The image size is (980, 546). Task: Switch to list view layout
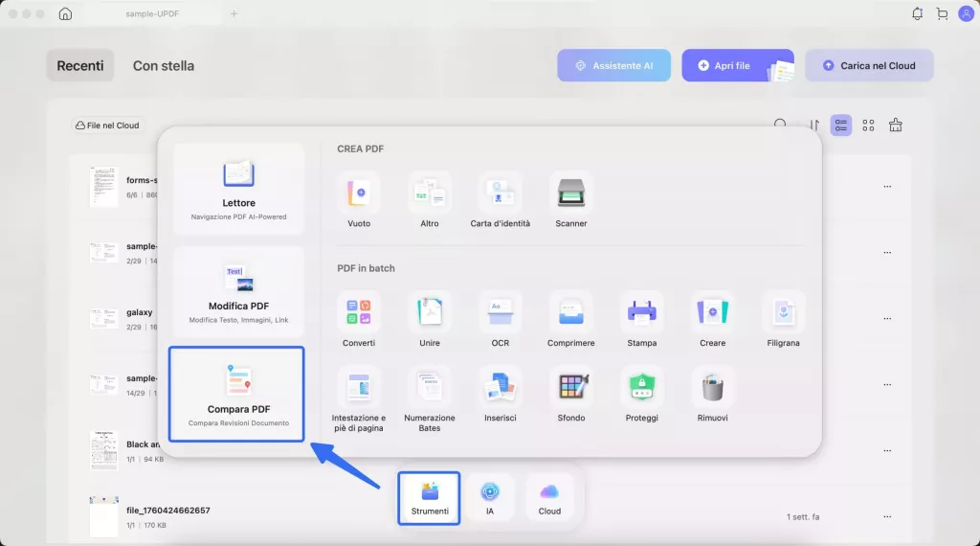tap(841, 125)
